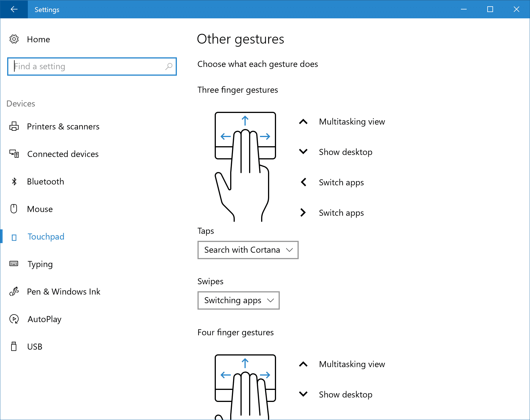Select Touchpad in the Devices list

point(46,237)
